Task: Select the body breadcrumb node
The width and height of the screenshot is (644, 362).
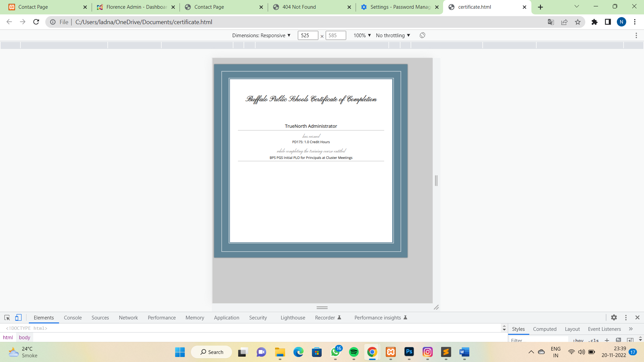Action: (x=24, y=337)
